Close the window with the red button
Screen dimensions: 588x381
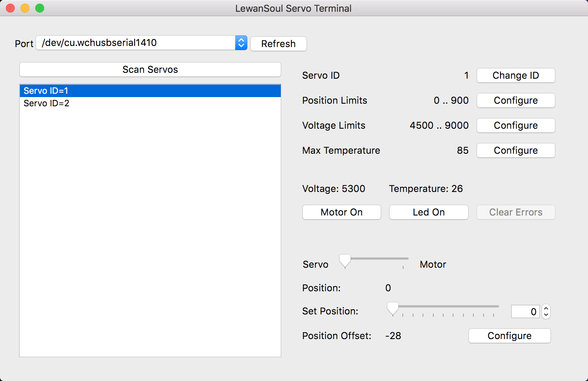11,8
